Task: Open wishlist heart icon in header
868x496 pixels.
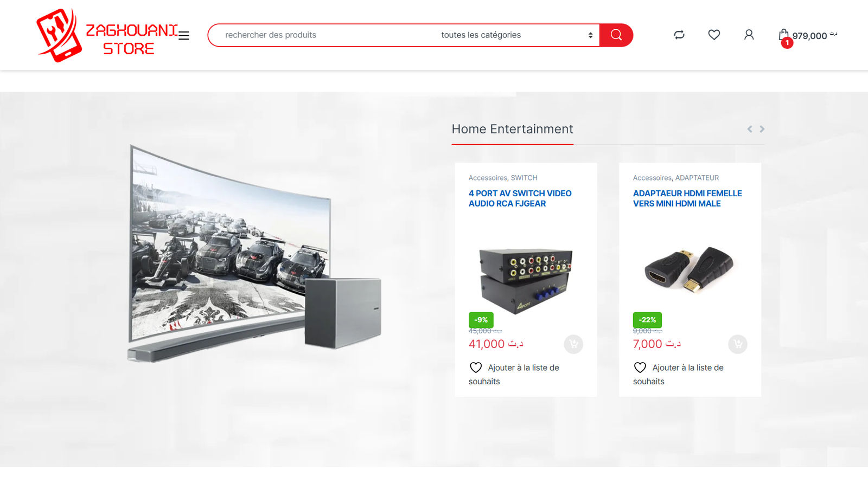Action: pyautogui.click(x=714, y=35)
